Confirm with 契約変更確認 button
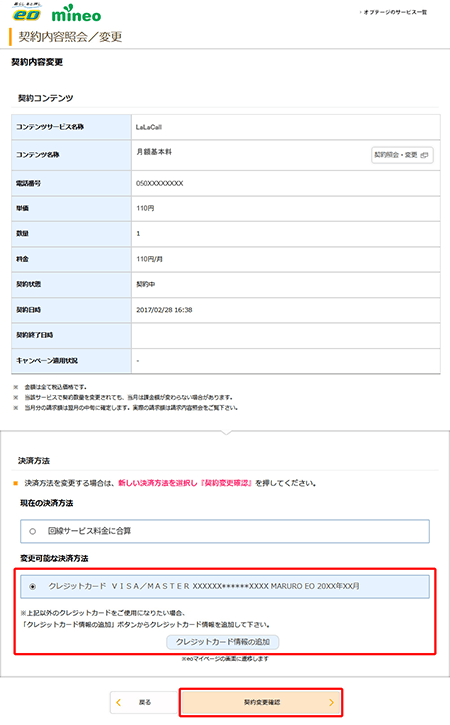The image size is (450, 725). click(261, 702)
